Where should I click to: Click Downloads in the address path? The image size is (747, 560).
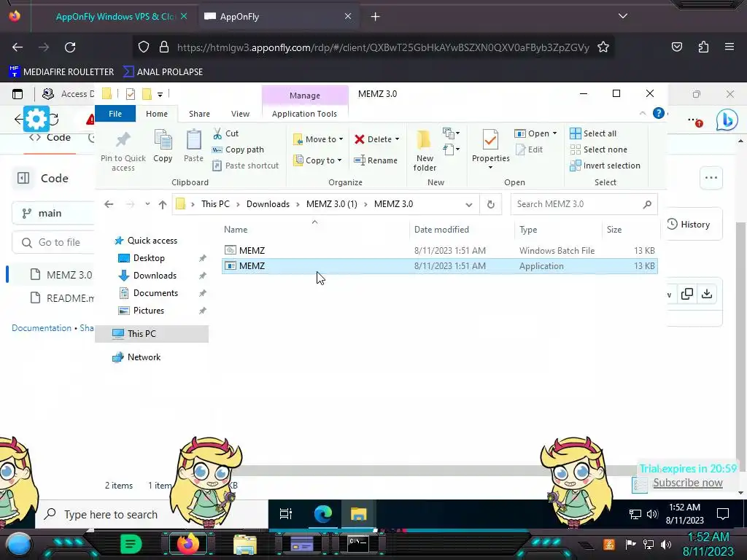pyautogui.click(x=268, y=204)
